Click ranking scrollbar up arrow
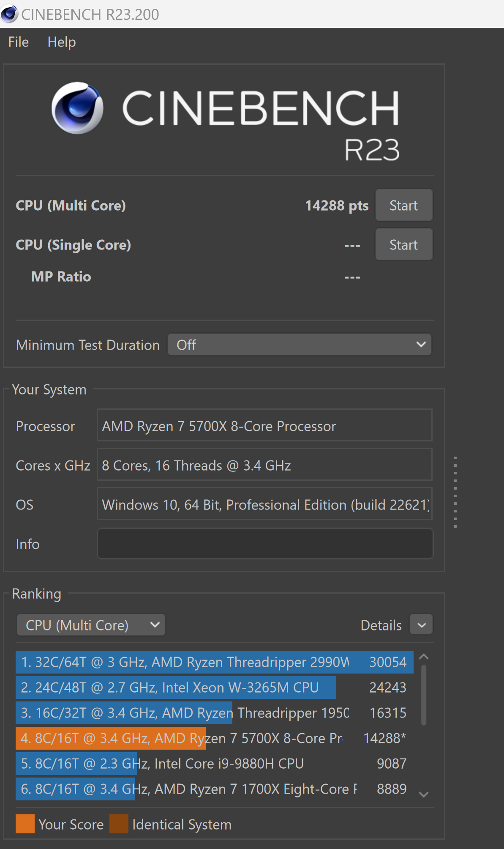The image size is (504, 849). point(424,657)
